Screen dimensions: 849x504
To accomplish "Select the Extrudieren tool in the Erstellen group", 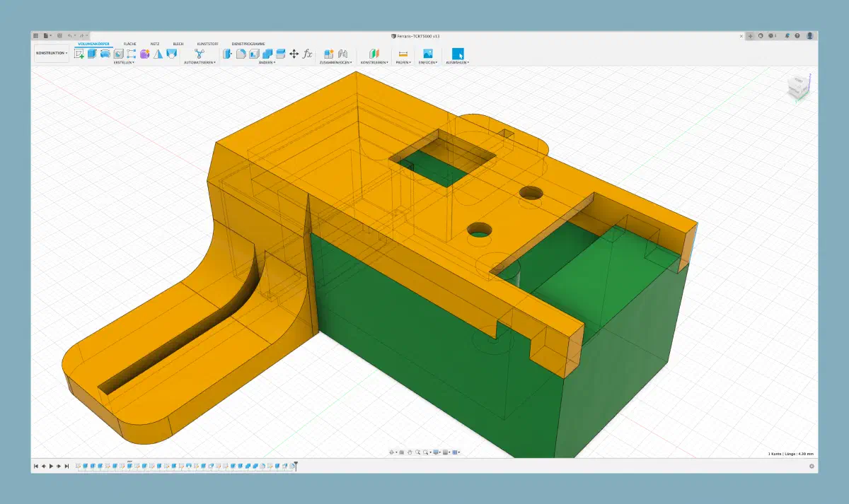I will pos(91,54).
